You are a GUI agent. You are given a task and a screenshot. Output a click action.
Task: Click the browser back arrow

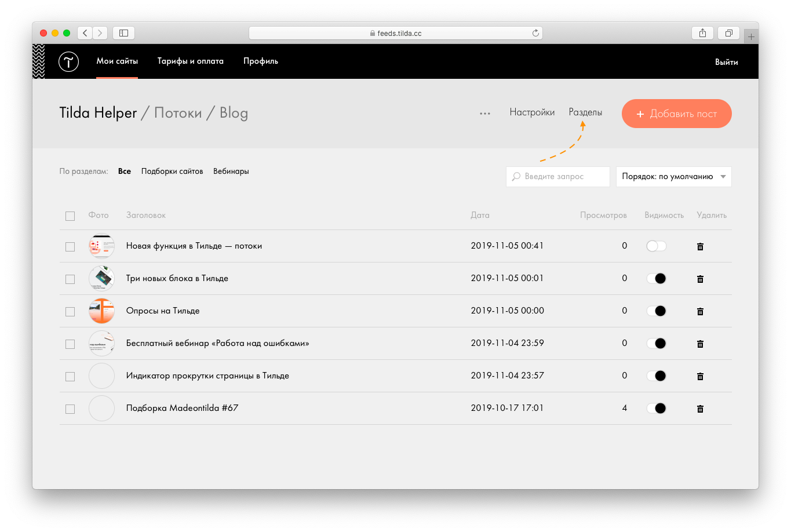point(85,33)
